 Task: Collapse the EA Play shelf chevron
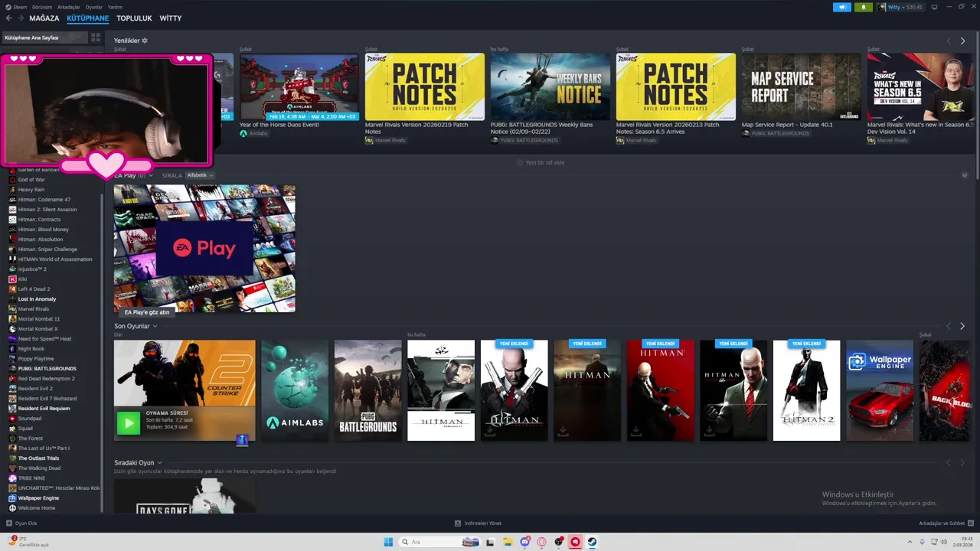(965, 175)
